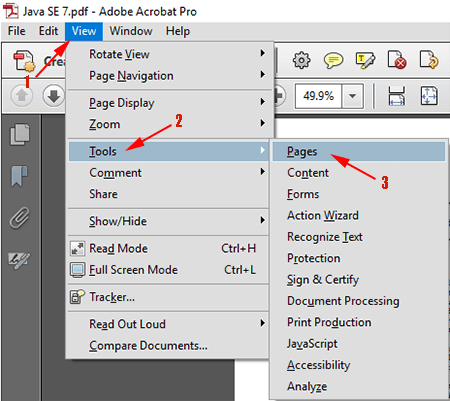450x401 pixels.
Task: Open the Window menu
Action: (x=131, y=31)
